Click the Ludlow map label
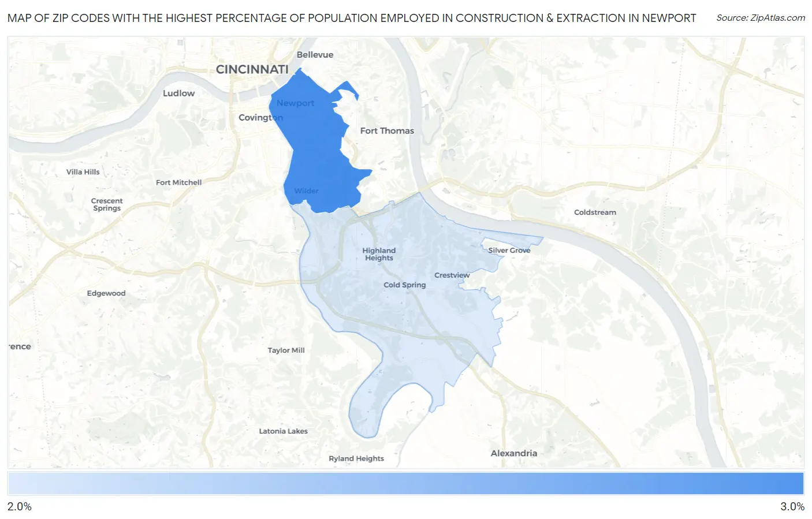Viewport: 812px width, 519px height. [x=178, y=93]
